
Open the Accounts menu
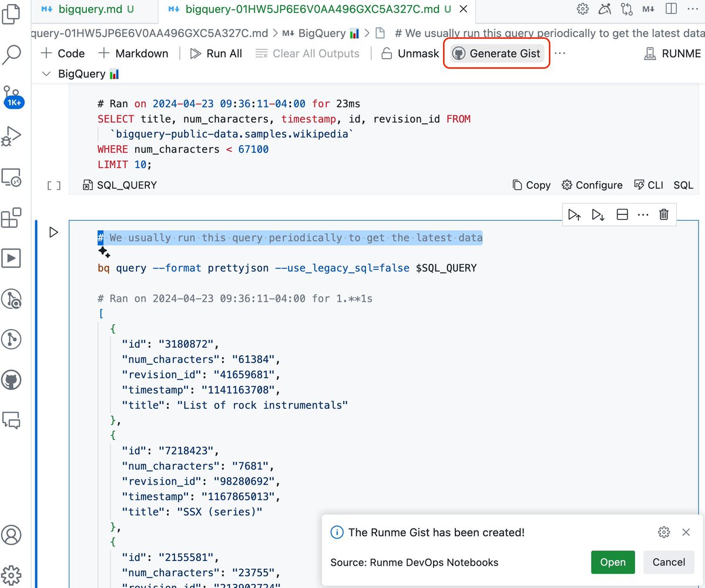[x=12, y=535]
